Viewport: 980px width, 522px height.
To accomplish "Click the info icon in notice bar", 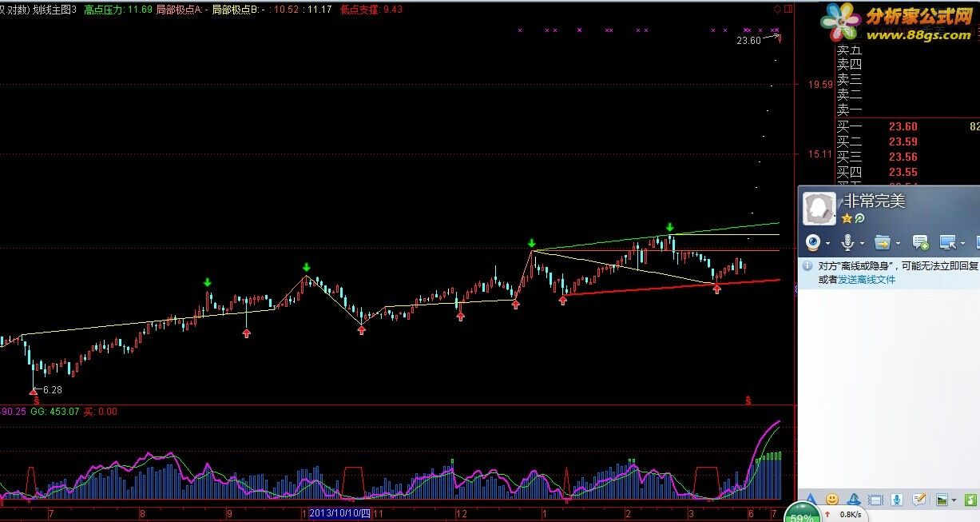I will (x=807, y=265).
